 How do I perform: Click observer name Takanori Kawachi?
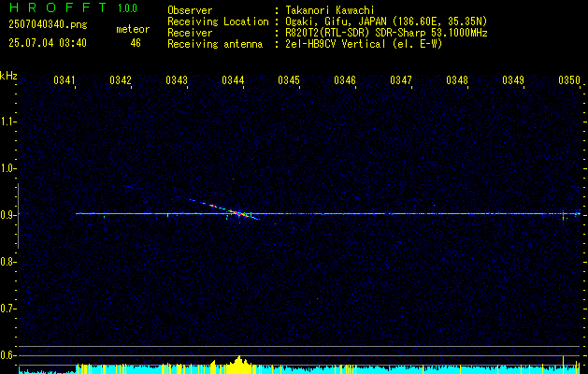click(329, 10)
